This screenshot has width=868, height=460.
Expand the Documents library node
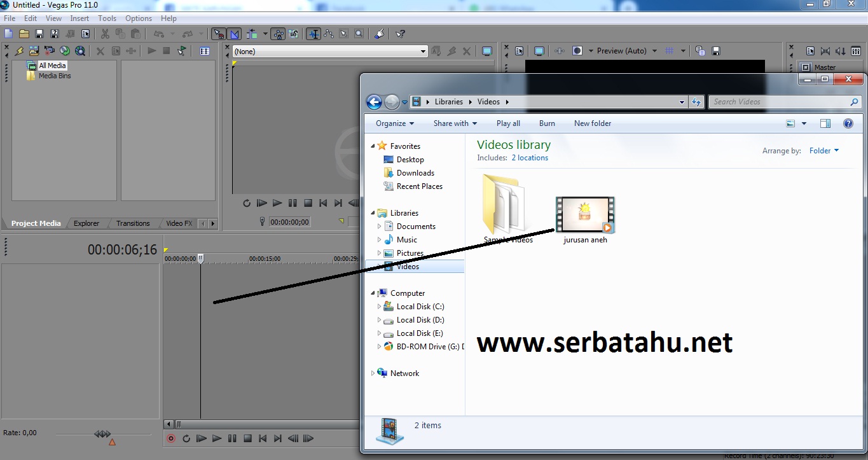click(380, 227)
